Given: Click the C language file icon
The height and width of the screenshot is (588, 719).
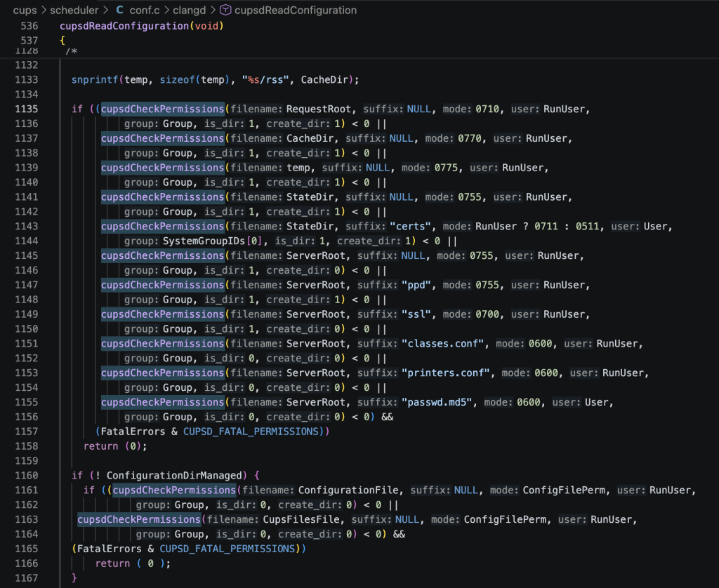Looking at the screenshot, I should pyautogui.click(x=119, y=10).
